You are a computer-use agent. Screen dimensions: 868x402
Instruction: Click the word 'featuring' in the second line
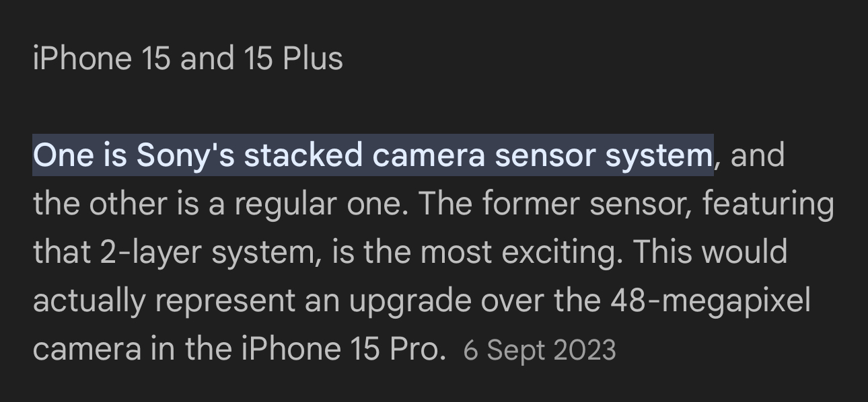tap(769, 204)
